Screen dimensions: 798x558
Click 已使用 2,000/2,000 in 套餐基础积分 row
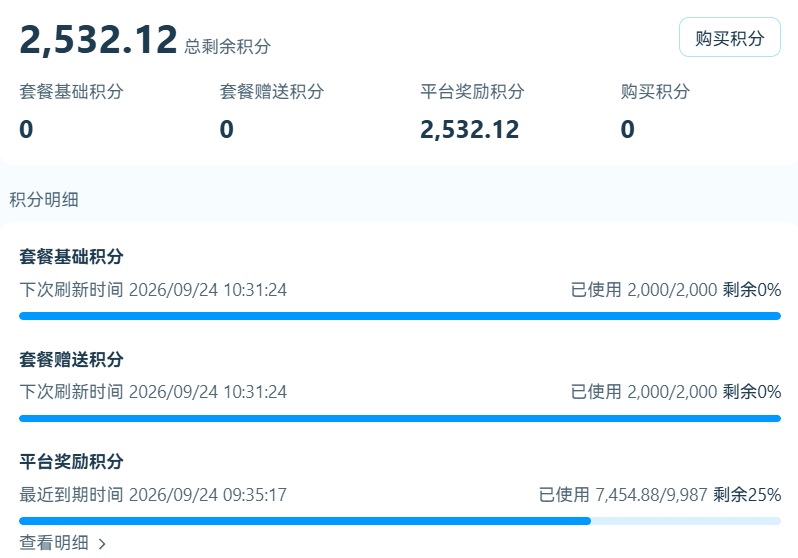point(644,290)
